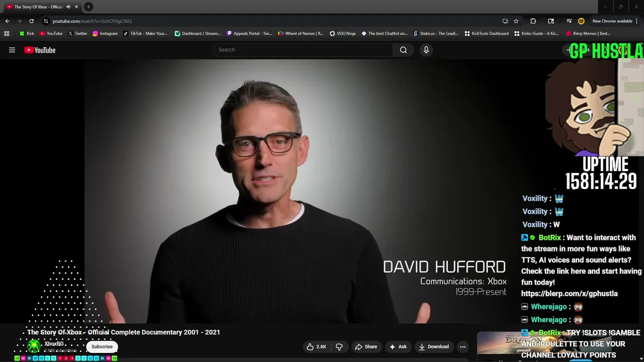Screen dimensions: 644x362
Task: Click New Chrome available button
Action: coord(612,21)
